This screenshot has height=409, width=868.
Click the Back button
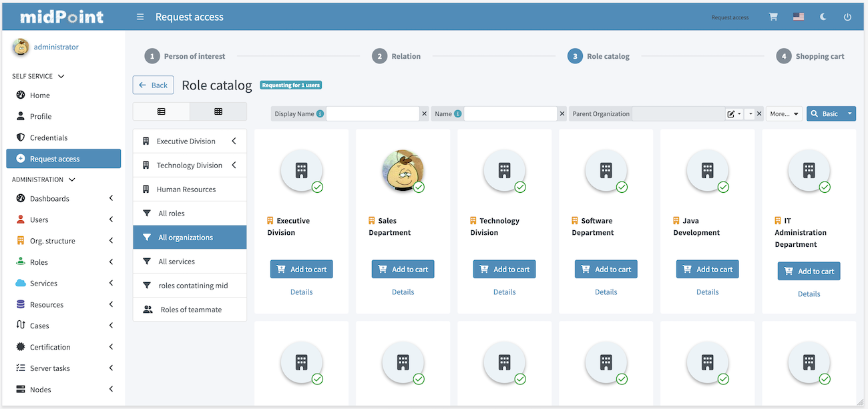[x=154, y=85]
